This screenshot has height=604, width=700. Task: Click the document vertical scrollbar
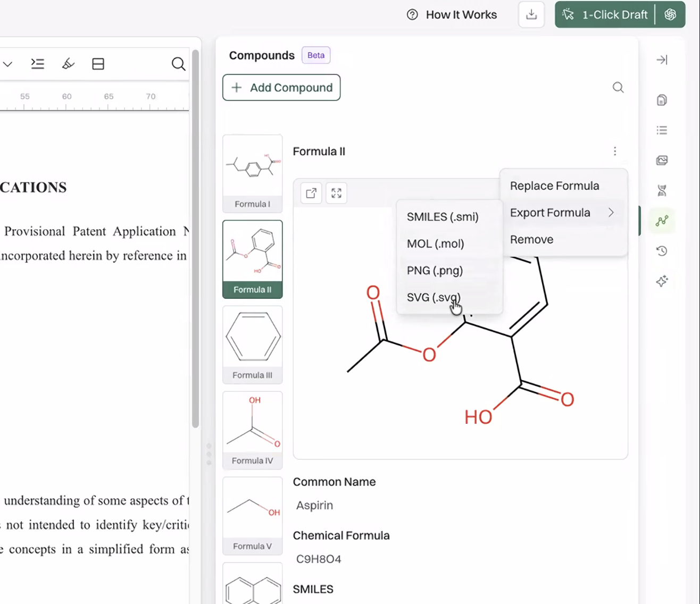(195, 239)
